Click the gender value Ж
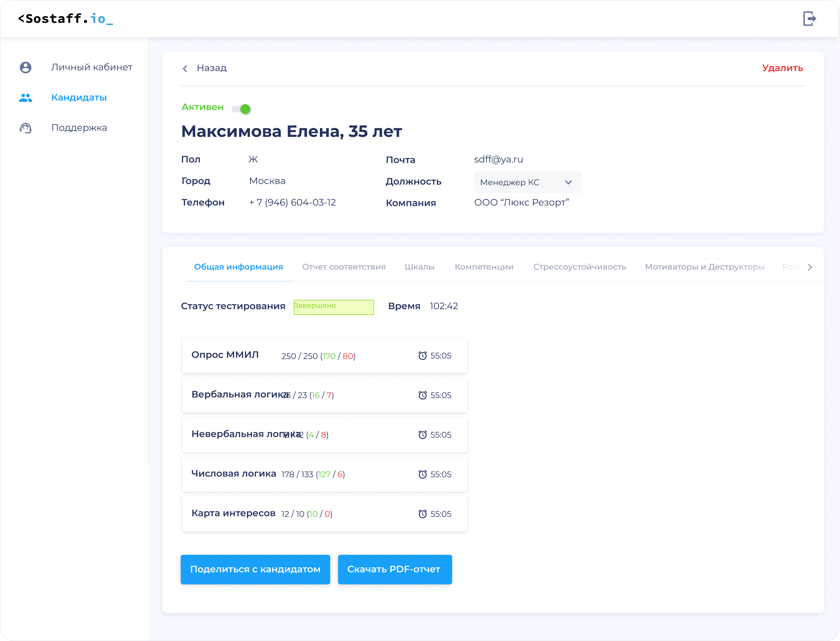Screen dimensions: 840x641 (253, 159)
